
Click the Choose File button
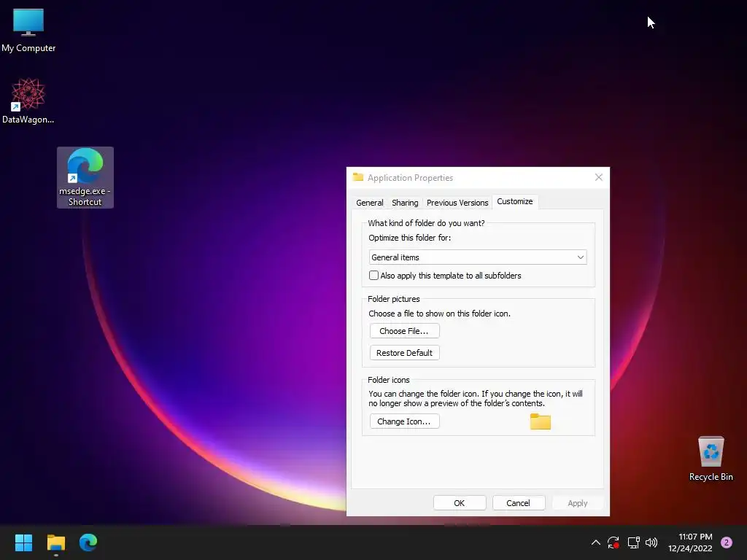tap(404, 331)
